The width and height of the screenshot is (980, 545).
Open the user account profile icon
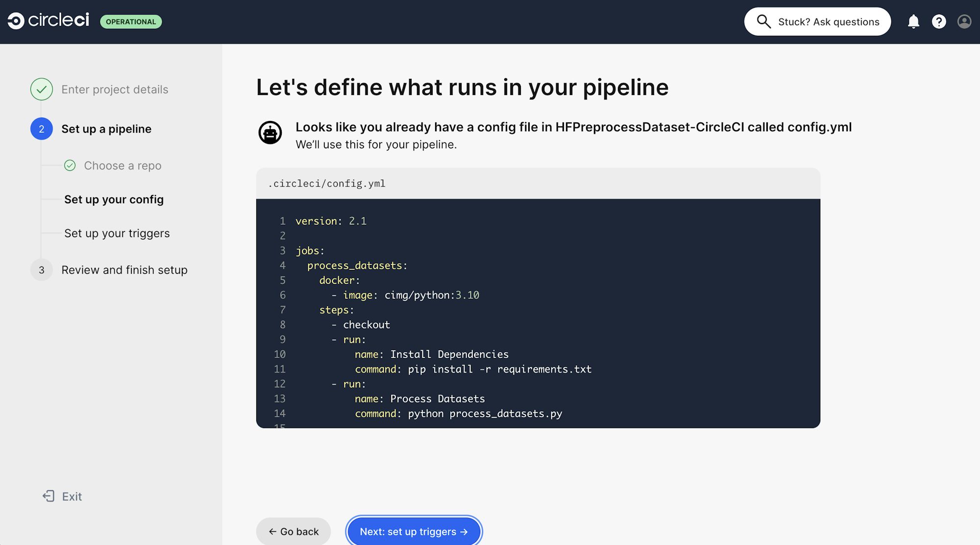pyautogui.click(x=963, y=22)
